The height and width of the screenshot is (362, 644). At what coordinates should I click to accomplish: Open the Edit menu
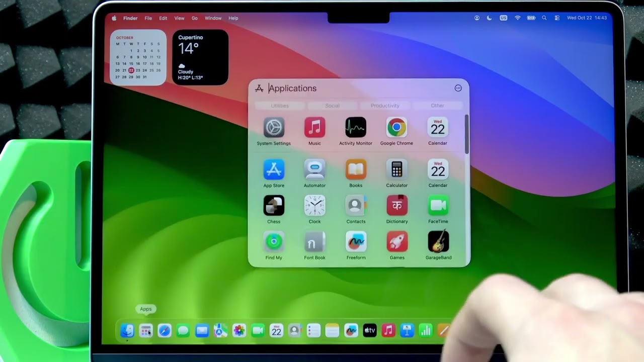163,18
